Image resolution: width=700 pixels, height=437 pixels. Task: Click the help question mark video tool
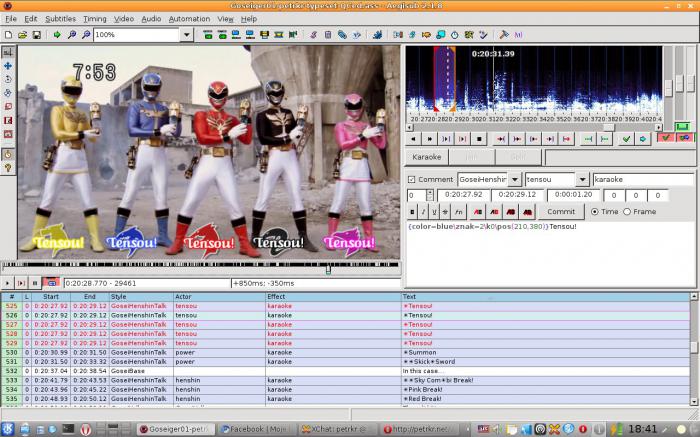click(8, 168)
